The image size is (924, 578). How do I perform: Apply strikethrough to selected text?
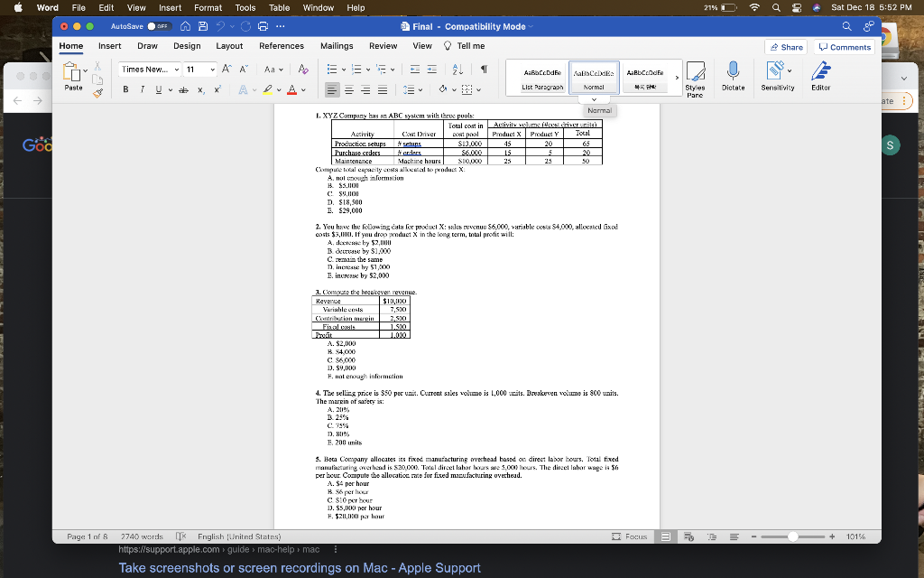184,89
